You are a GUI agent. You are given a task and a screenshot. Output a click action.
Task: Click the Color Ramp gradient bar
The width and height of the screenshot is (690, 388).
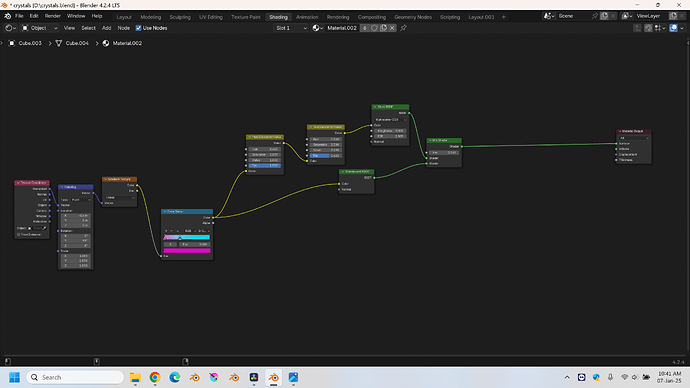pyautogui.click(x=187, y=237)
